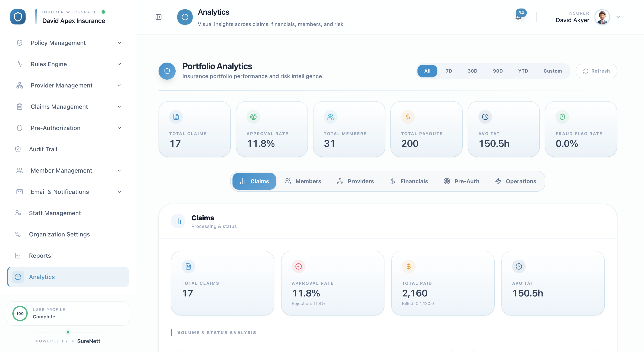Image resolution: width=644 pixels, height=352 pixels.
Task: Click the Audit Trail shield-check icon
Action: pyautogui.click(x=18, y=149)
